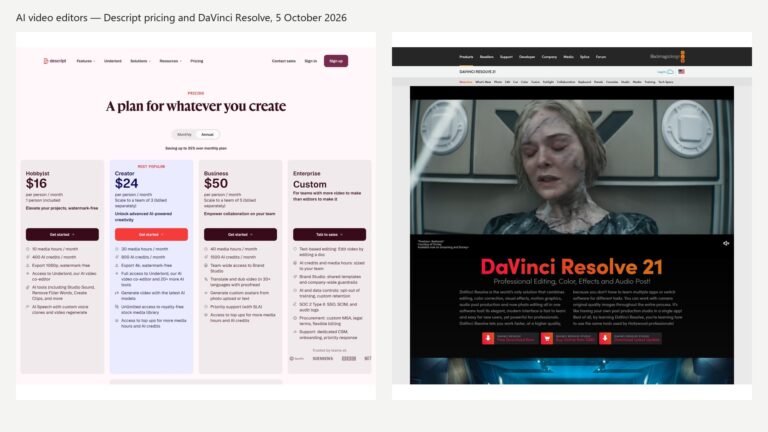The image size is (768, 432).
Task: Select the What's New tab for DaVinci Resolve
Action: click(x=483, y=82)
